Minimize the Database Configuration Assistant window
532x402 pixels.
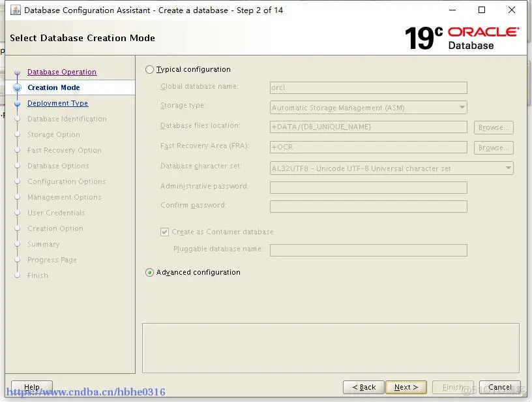point(452,10)
